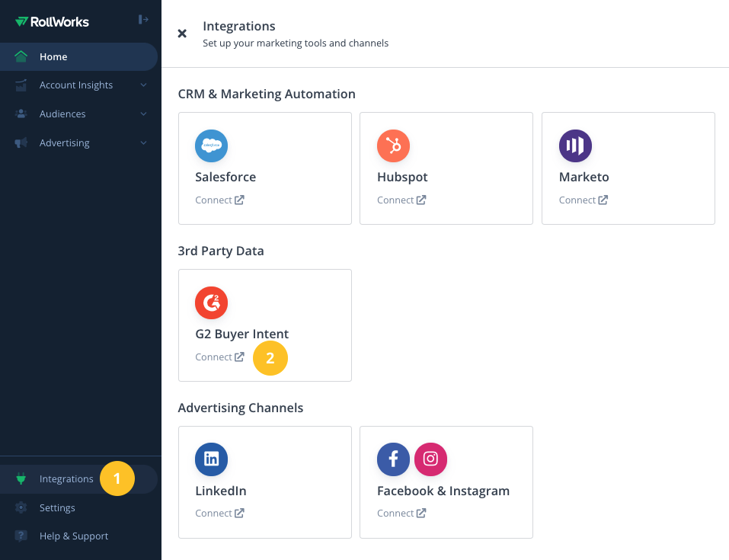
Task: Open Help & Support in the sidebar
Action: 78,536
